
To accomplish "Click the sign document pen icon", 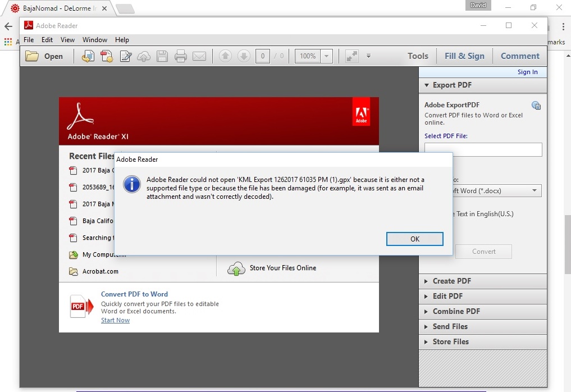I will [x=125, y=56].
